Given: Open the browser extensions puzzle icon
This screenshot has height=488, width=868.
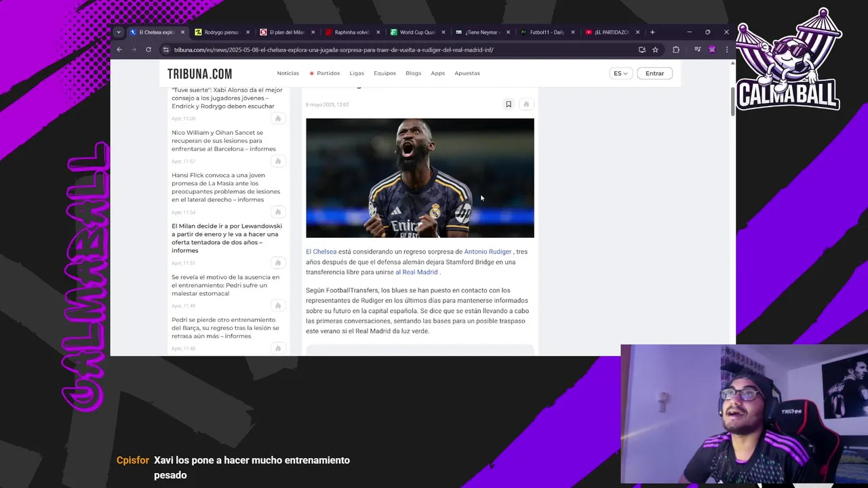Looking at the screenshot, I should coord(676,49).
